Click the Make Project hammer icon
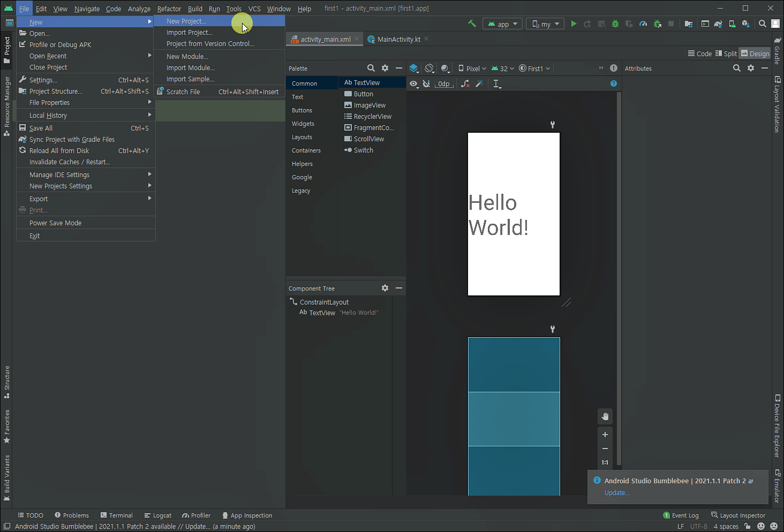 pyautogui.click(x=472, y=24)
